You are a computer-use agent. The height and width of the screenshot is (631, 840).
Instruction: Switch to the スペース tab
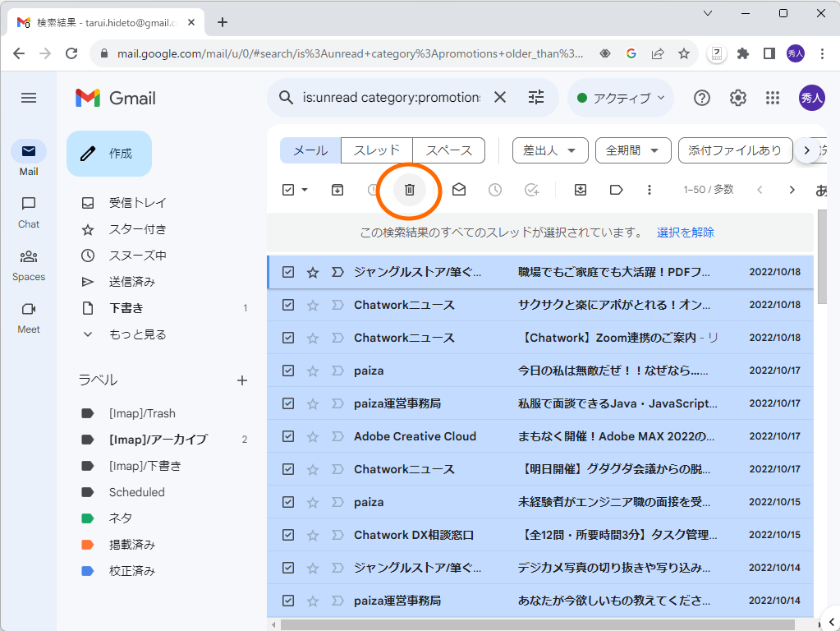[x=451, y=150]
